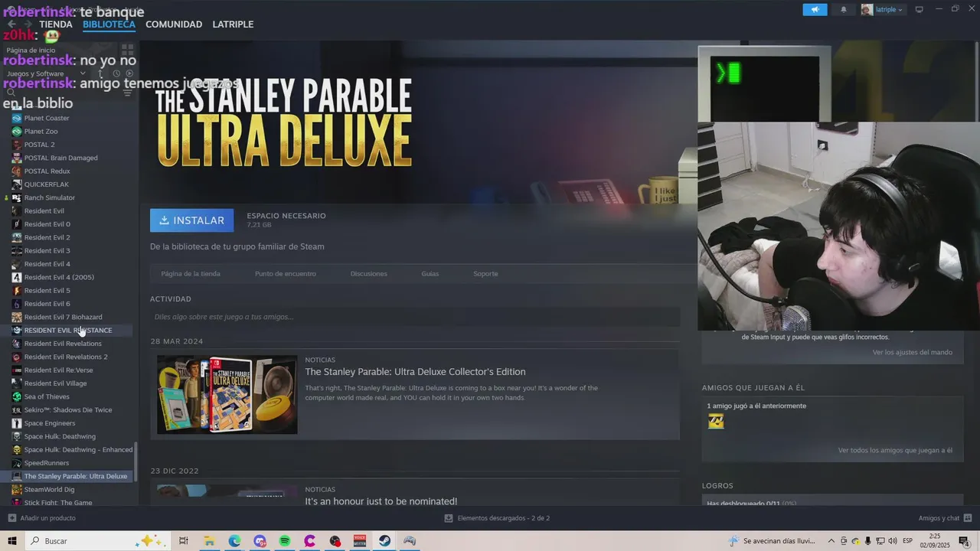This screenshot has height=551, width=980.
Task: Open Amigos y chat
Action: click(944, 518)
